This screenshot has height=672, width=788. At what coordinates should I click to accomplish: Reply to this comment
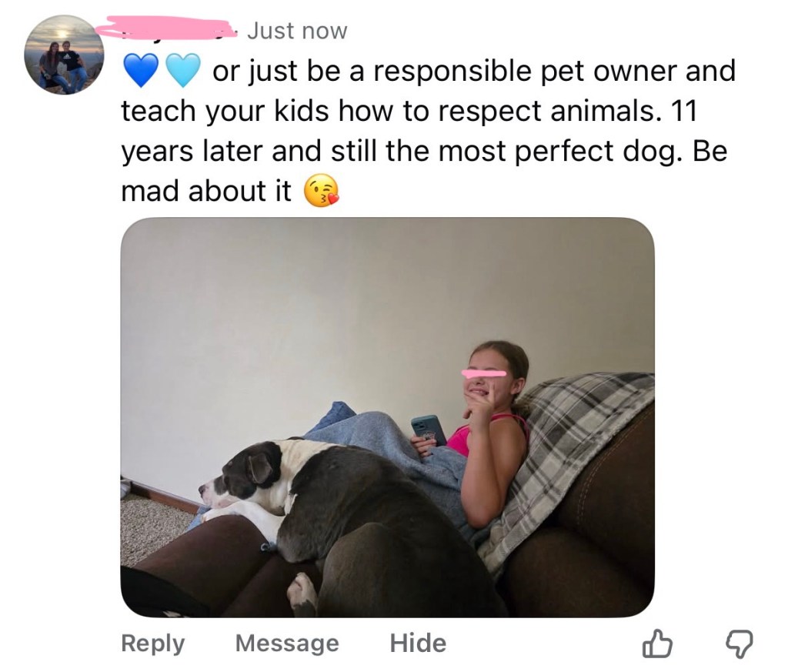tap(153, 644)
